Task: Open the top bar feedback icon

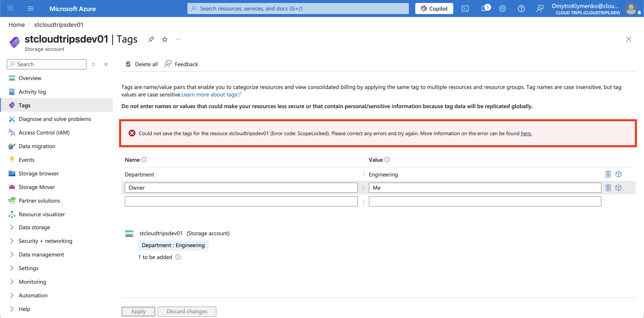Action: 540,9
